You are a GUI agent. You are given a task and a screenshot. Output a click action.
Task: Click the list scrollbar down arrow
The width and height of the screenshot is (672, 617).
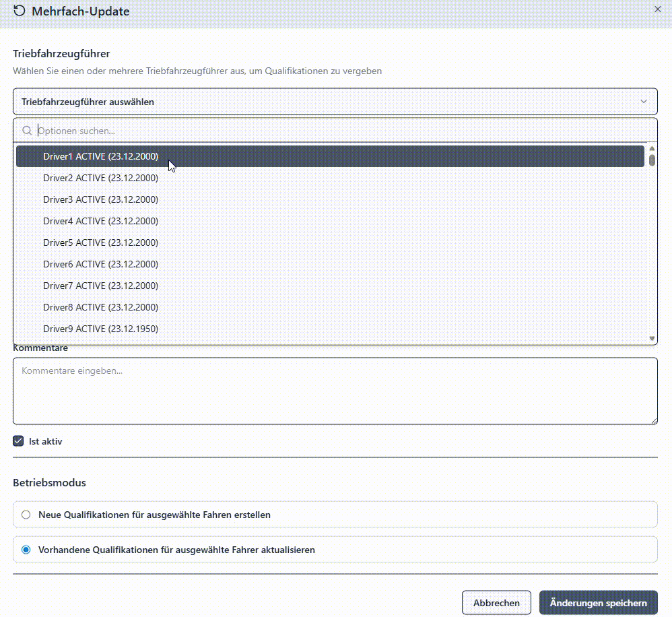(652, 338)
